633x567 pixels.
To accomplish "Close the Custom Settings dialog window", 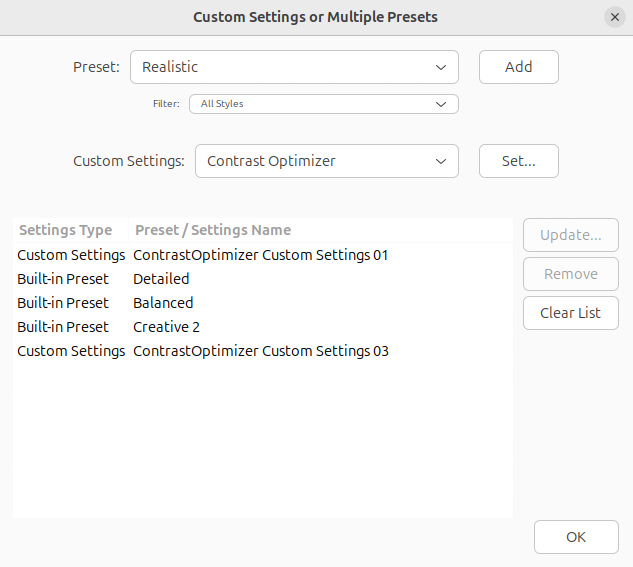I will click(614, 17).
